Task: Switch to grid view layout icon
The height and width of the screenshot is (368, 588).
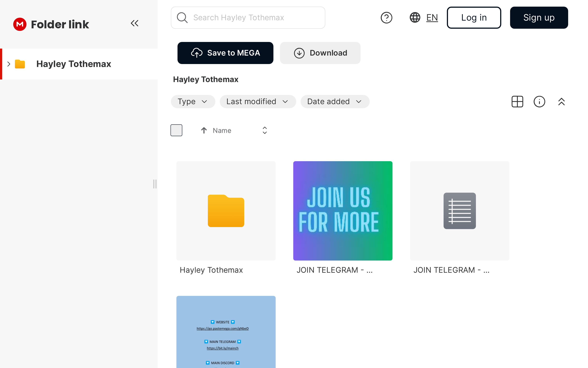Action: click(x=517, y=102)
